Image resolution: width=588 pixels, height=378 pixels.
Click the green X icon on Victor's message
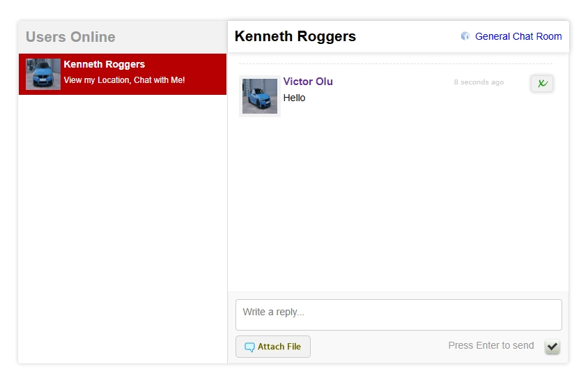542,84
